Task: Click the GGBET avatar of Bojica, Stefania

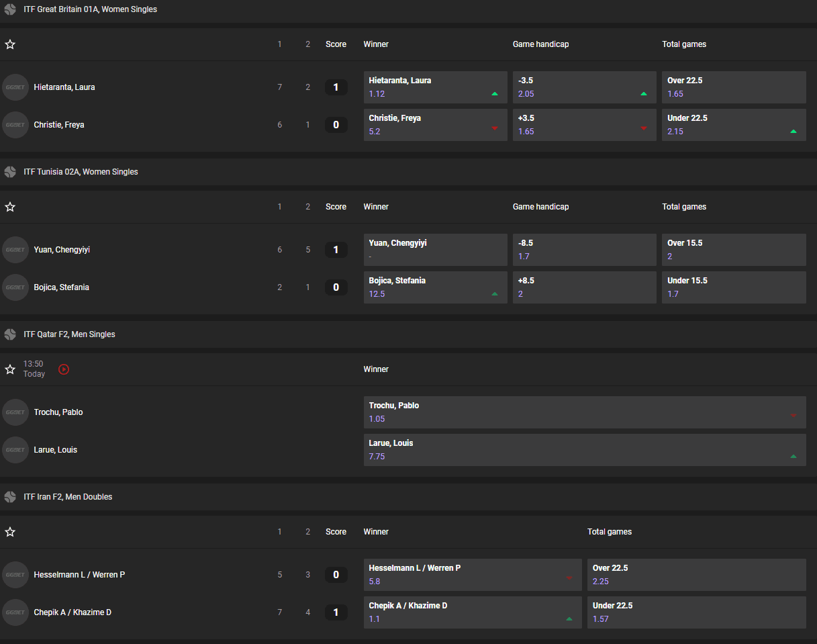Action: (x=15, y=287)
